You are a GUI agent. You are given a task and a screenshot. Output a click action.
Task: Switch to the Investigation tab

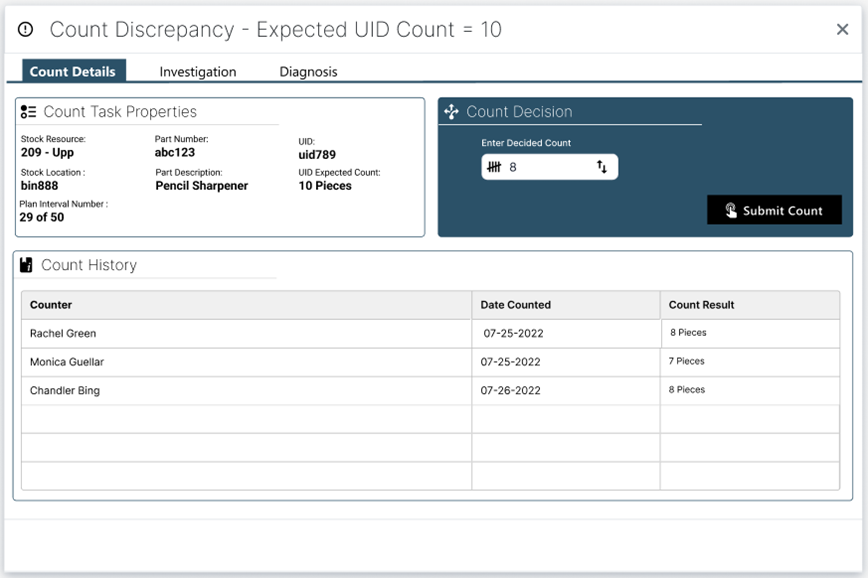click(198, 72)
